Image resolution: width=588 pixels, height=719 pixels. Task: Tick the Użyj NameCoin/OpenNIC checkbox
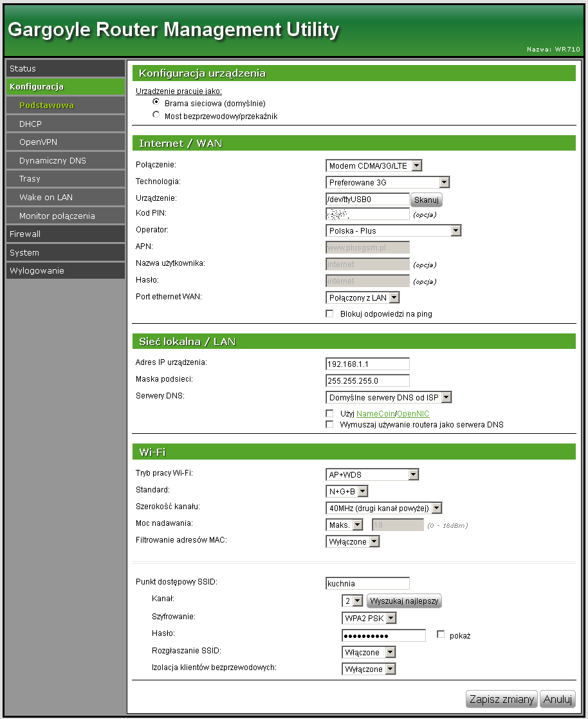tap(330, 413)
